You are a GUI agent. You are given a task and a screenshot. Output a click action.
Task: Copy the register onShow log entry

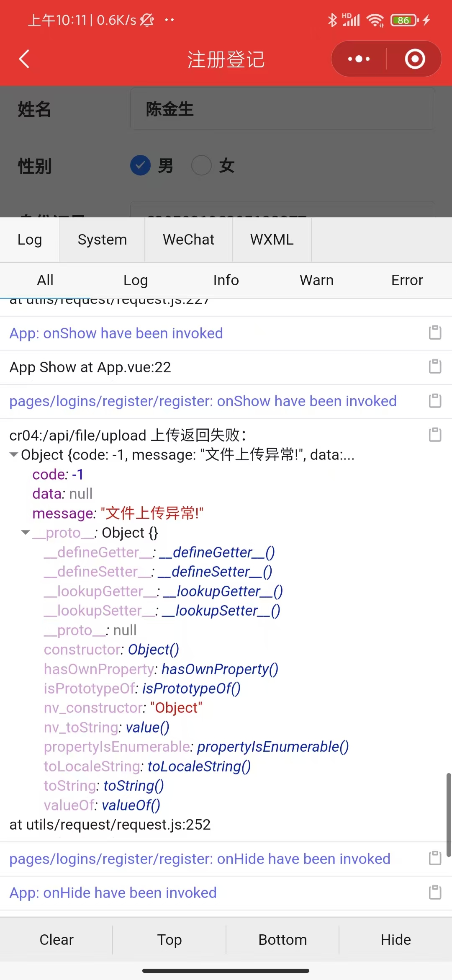click(435, 401)
